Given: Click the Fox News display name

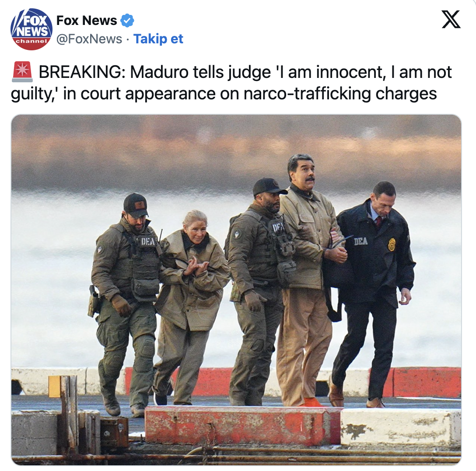Looking at the screenshot, I should click(x=87, y=21).
